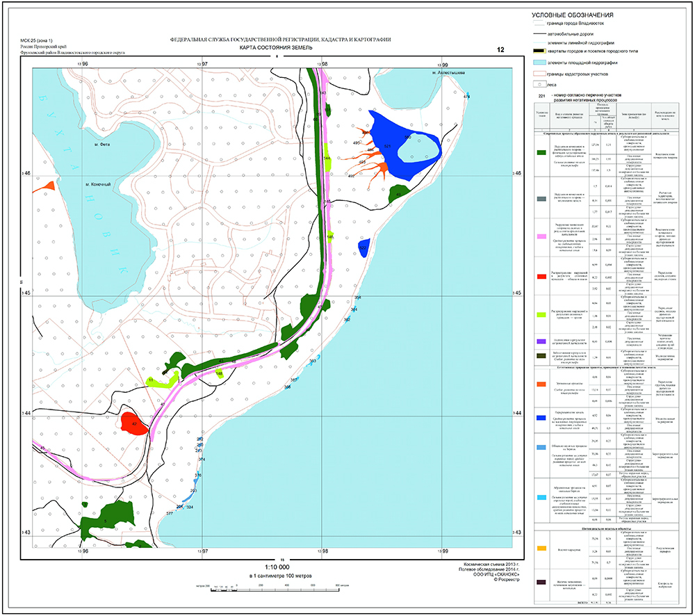695x616 pixels.
Task: Click the black road line legend symbol
Action: 538,33
